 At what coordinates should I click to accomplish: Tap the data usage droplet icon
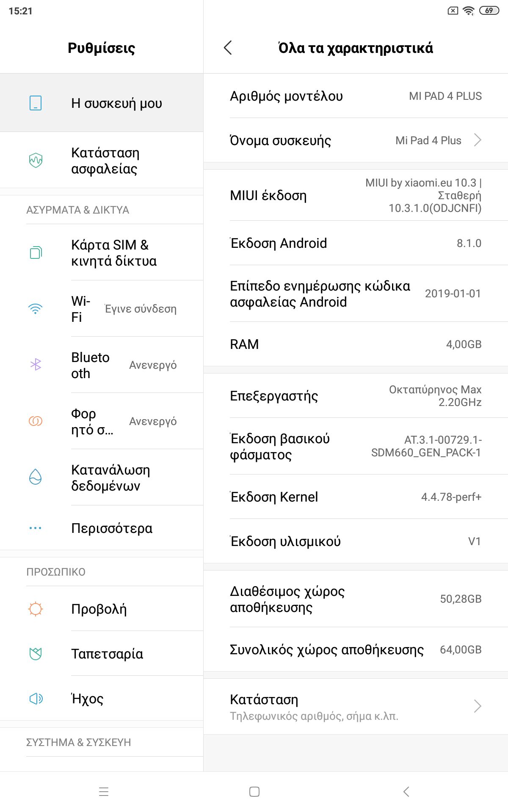click(x=36, y=477)
